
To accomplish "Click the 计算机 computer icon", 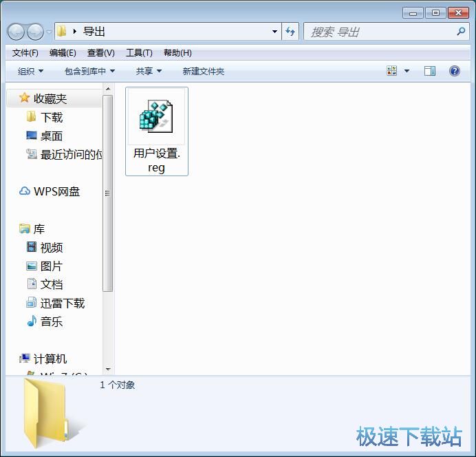I will pos(25,359).
